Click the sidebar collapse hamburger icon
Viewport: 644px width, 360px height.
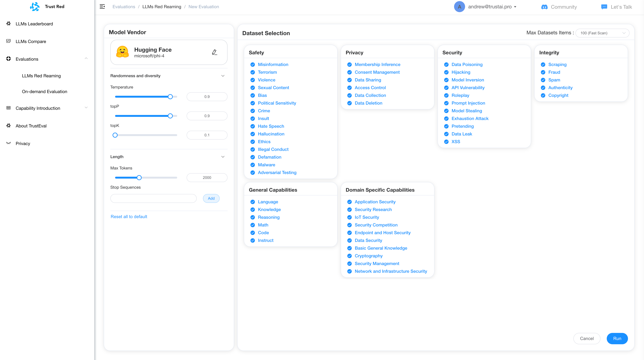click(x=102, y=6)
